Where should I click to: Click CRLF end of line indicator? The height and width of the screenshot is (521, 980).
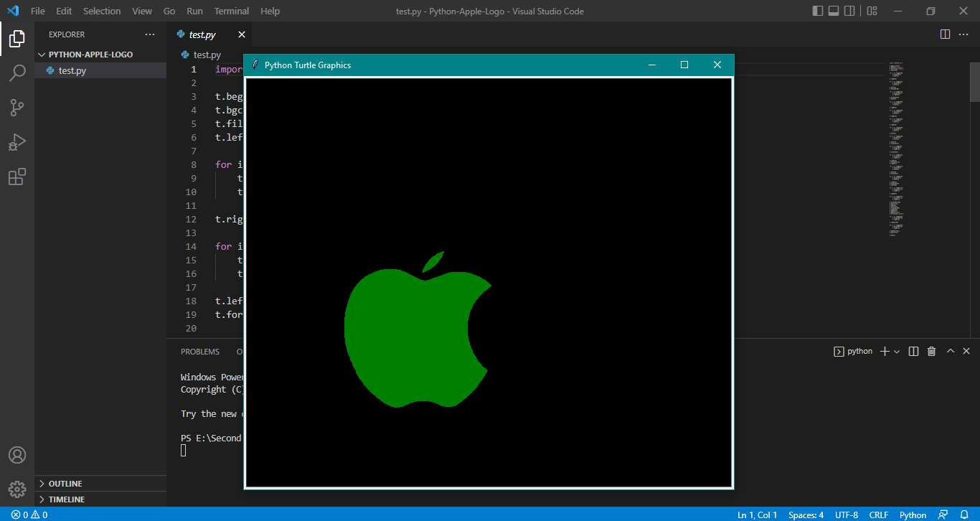[879, 515]
